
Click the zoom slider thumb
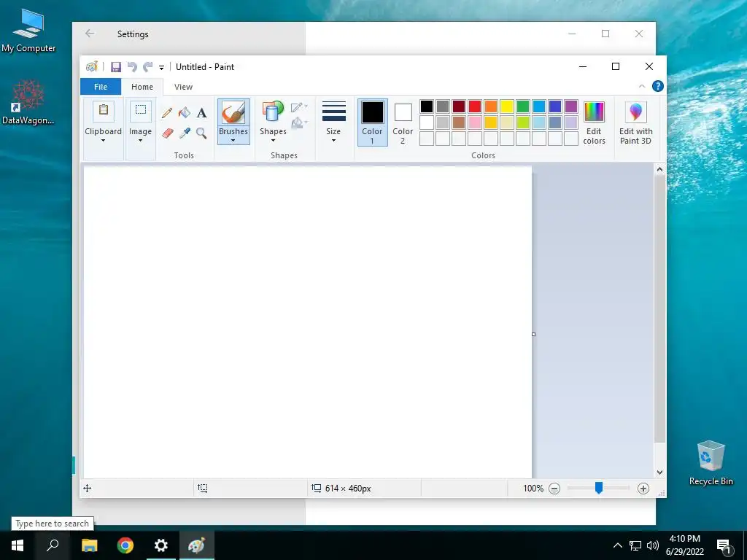(x=599, y=488)
